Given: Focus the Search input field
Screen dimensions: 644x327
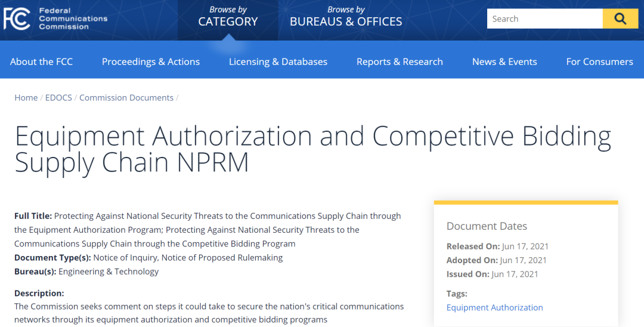Looking at the screenshot, I should tap(544, 18).
